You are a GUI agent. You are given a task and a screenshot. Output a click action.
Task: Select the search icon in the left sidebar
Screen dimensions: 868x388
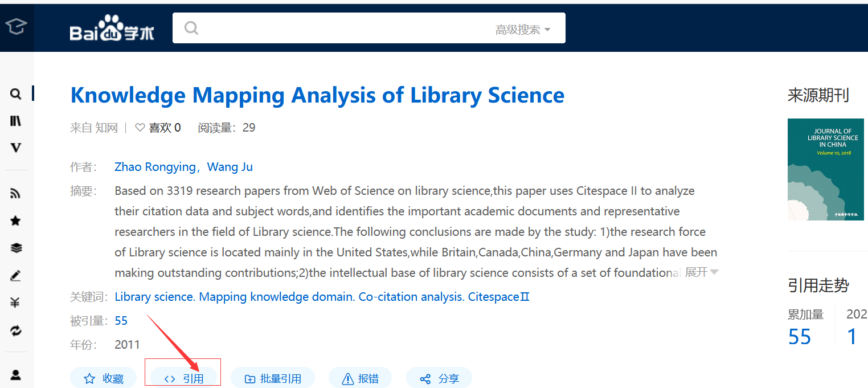[x=15, y=93]
